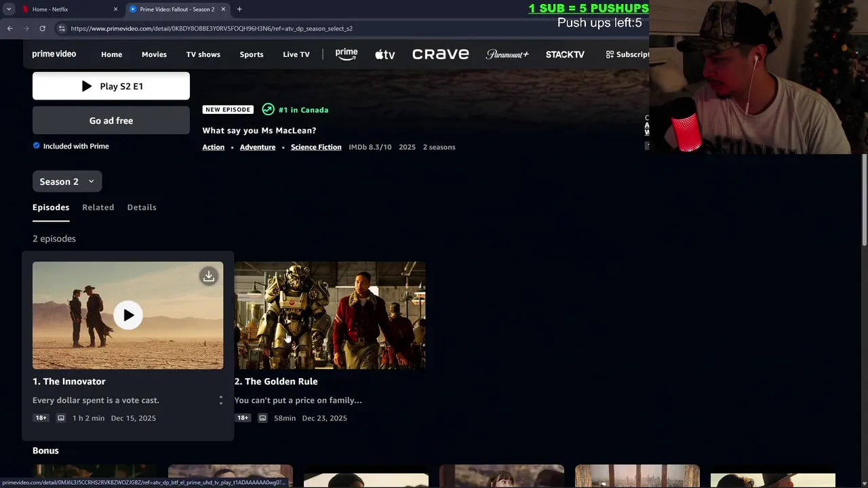Close the Netflix tab
The image size is (868, 488).
click(115, 9)
